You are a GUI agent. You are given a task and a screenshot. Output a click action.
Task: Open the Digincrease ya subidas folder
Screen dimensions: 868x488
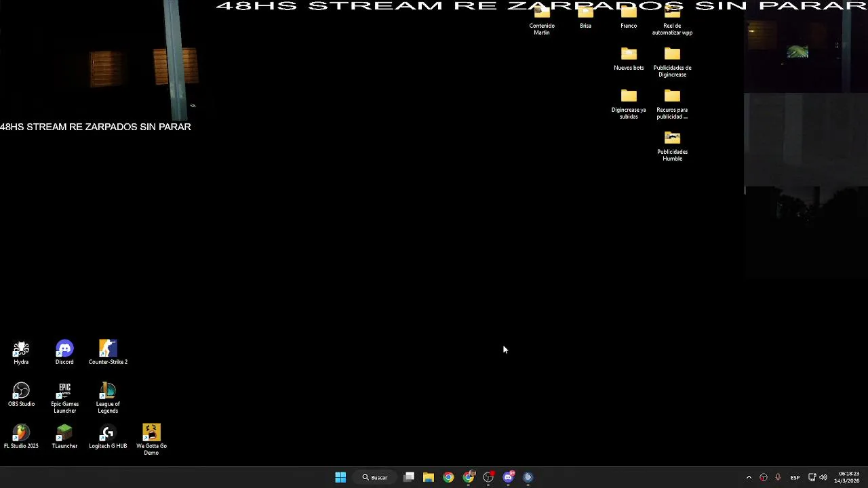(x=629, y=104)
